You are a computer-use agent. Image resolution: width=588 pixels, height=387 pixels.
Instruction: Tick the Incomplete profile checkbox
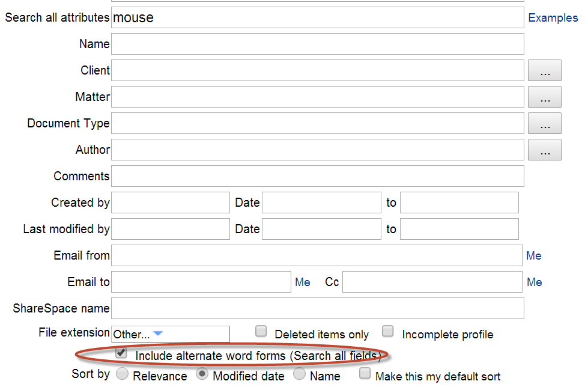point(388,331)
